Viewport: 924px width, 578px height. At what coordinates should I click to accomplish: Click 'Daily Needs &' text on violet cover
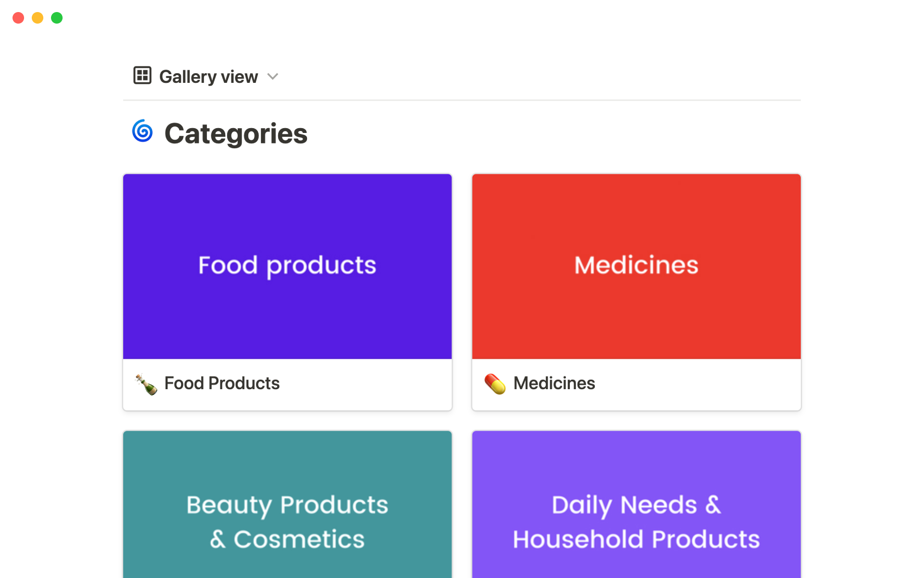[636, 505]
